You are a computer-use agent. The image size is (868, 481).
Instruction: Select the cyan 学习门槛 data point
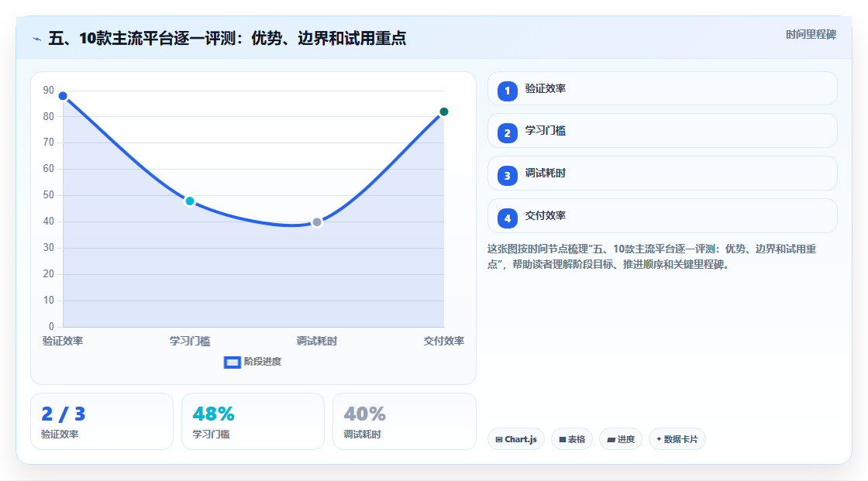click(x=190, y=201)
